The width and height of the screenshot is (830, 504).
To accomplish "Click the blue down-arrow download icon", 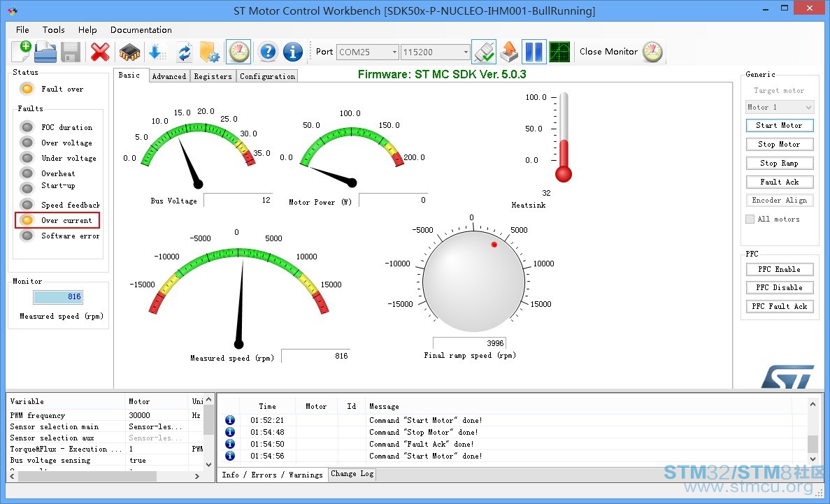I will 157,52.
